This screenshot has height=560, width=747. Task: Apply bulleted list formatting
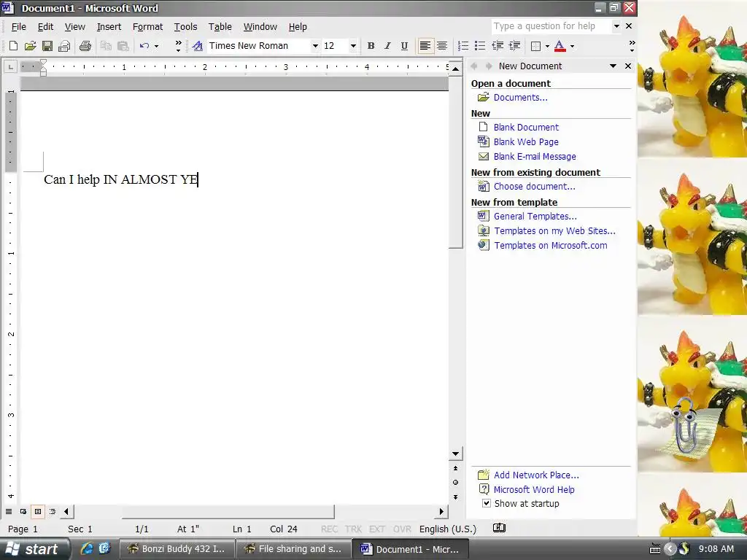point(480,46)
